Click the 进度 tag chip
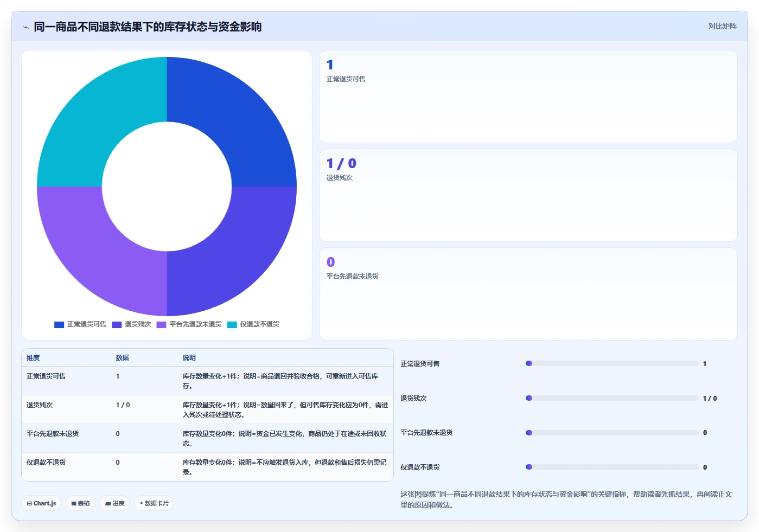759x532 pixels. pos(114,503)
